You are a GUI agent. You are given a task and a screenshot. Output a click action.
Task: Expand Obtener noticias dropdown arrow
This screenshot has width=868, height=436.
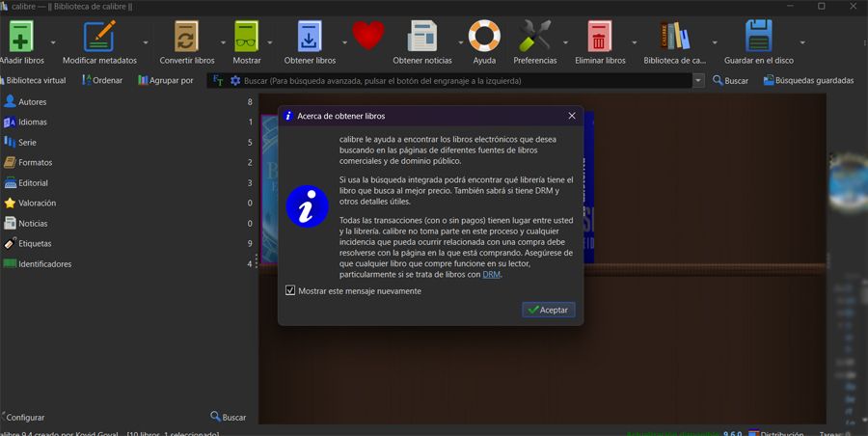coord(461,42)
